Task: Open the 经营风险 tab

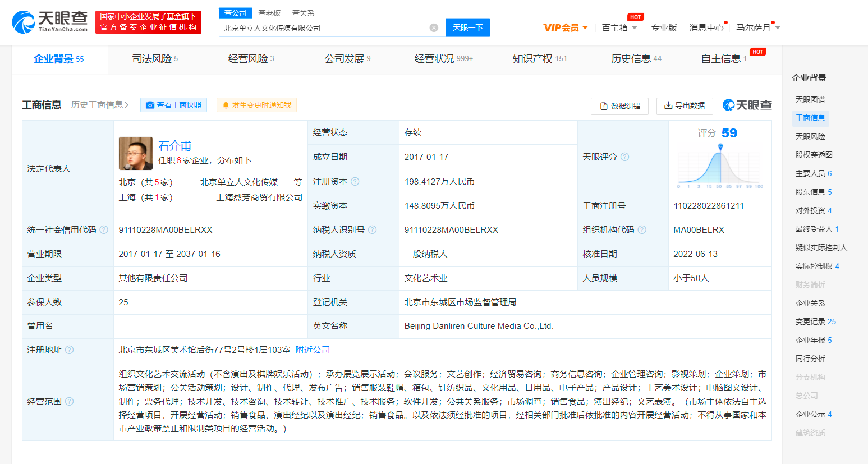Action: click(x=251, y=59)
